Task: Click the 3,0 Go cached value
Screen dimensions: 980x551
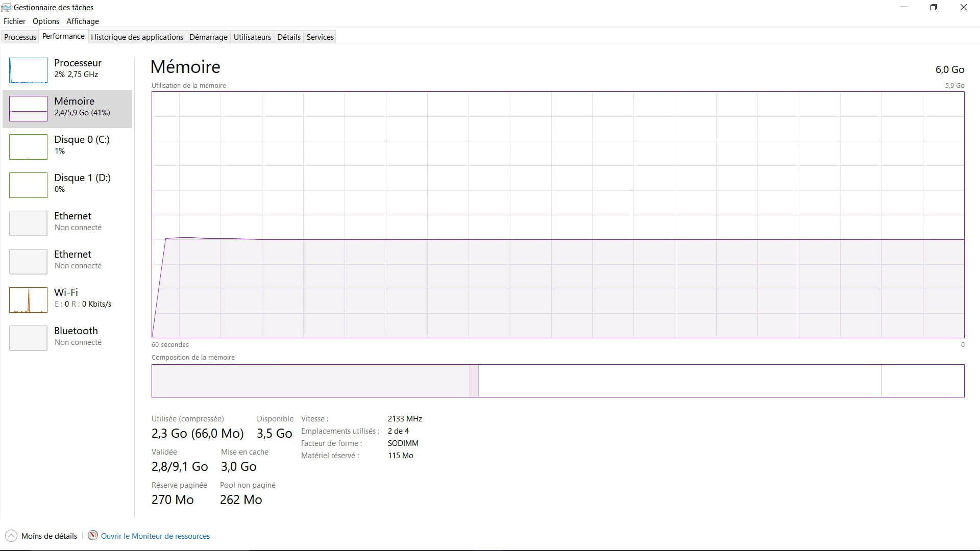Action: click(x=238, y=467)
